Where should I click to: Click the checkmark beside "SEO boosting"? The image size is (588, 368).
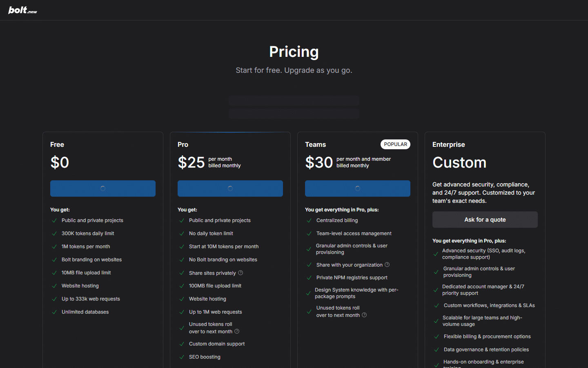pos(182,357)
